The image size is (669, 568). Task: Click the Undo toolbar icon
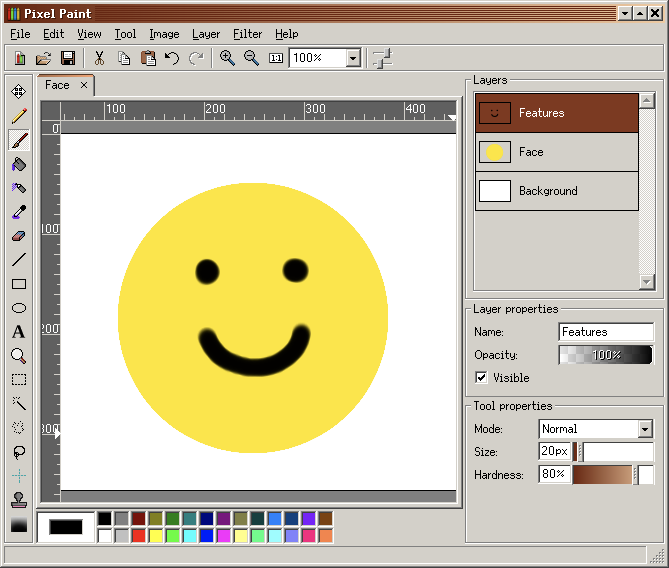(x=172, y=58)
